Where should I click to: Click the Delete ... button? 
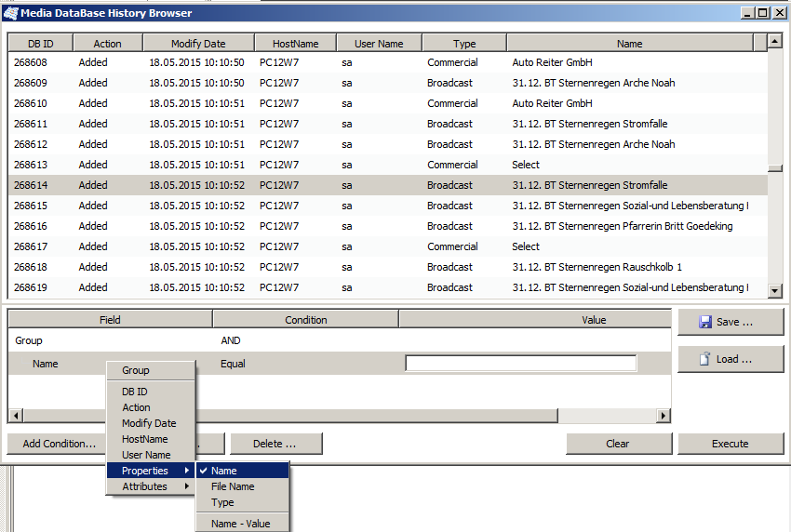pos(276,444)
